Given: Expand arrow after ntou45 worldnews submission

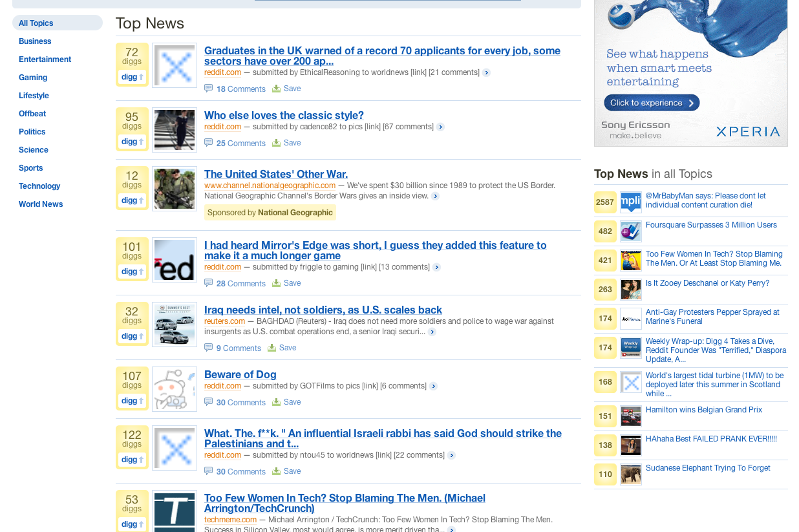Looking at the screenshot, I should click(451, 456).
